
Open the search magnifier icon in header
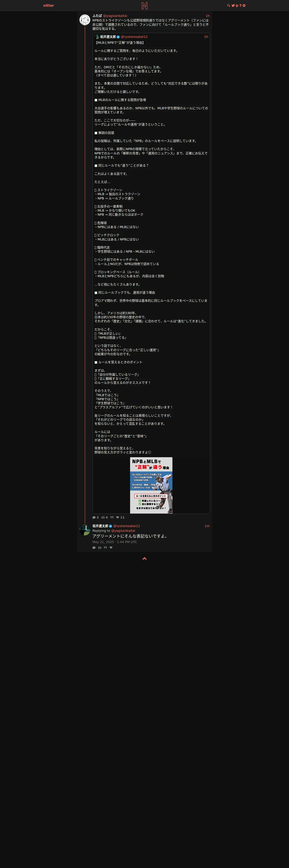[229, 5]
